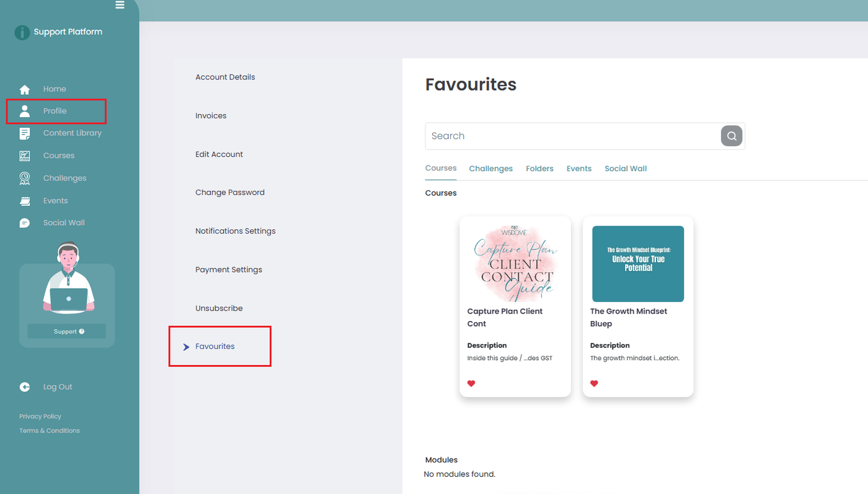Image resolution: width=868 pixels, height=494 pixels.
Task: Click the Support Platform info logo icon
Action: tap(22, 32)
